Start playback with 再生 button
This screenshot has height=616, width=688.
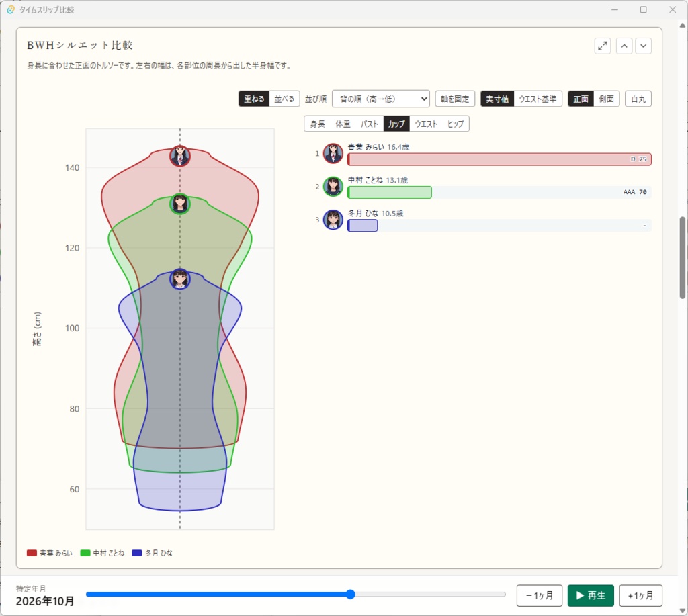(591, 595)
